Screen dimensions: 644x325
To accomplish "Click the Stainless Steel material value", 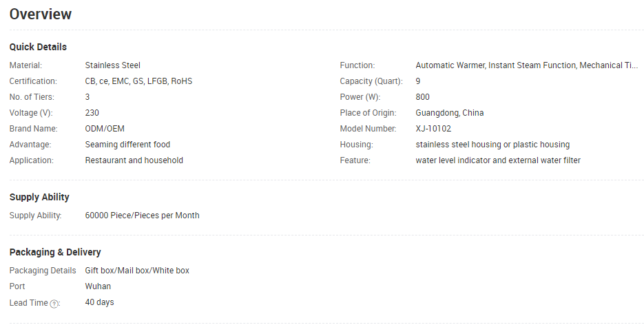I will 112,65.
